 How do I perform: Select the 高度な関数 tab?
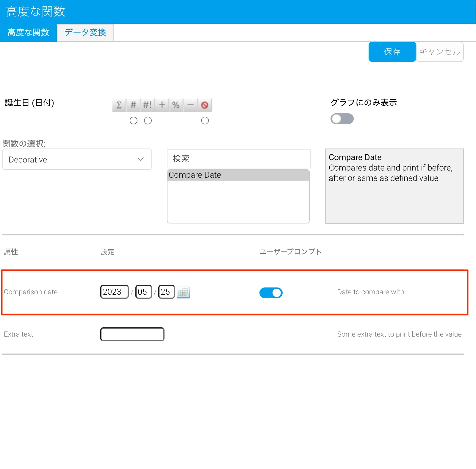pos(28,32)
